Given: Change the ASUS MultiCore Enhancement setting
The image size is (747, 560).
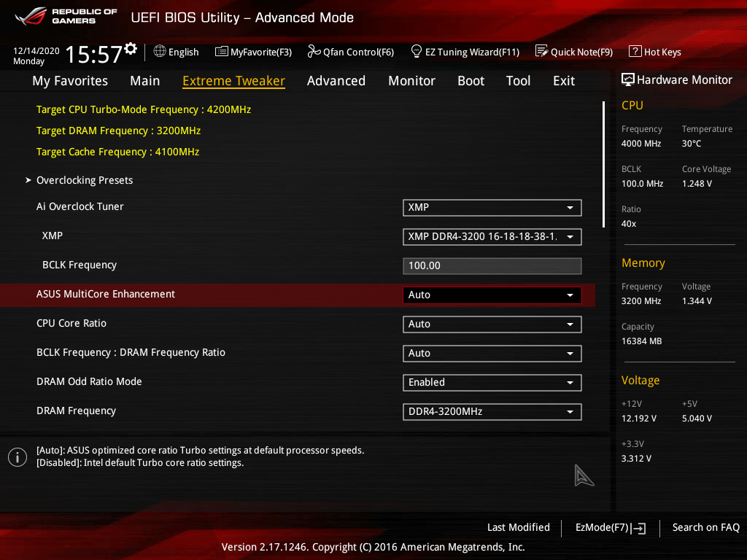Looking at the screenshot, I should (492, 295).
